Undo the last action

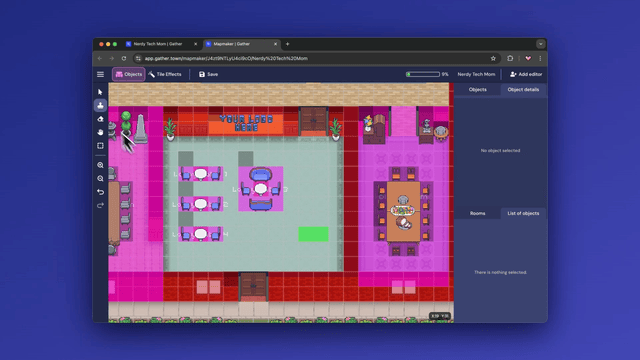100,192
